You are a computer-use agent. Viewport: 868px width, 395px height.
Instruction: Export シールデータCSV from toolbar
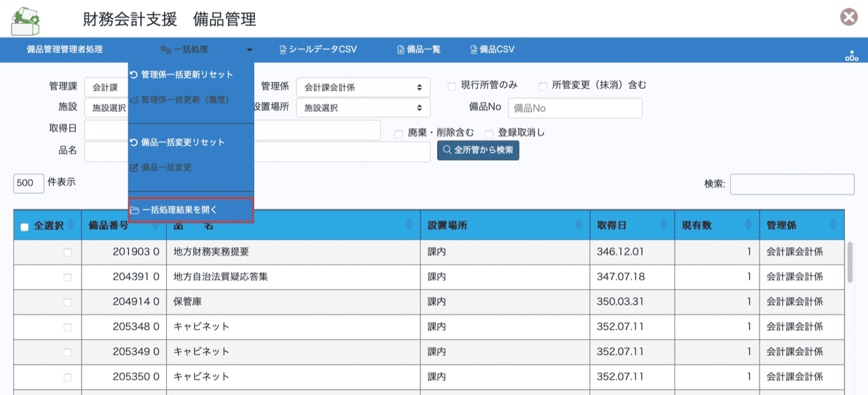point(317,50)
